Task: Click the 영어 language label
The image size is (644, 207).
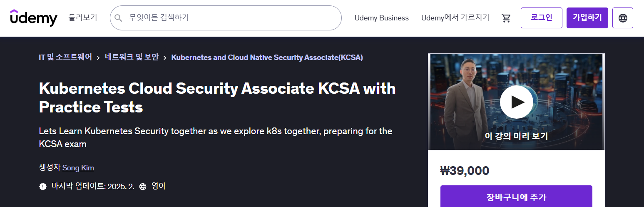Action: [159, 186]
